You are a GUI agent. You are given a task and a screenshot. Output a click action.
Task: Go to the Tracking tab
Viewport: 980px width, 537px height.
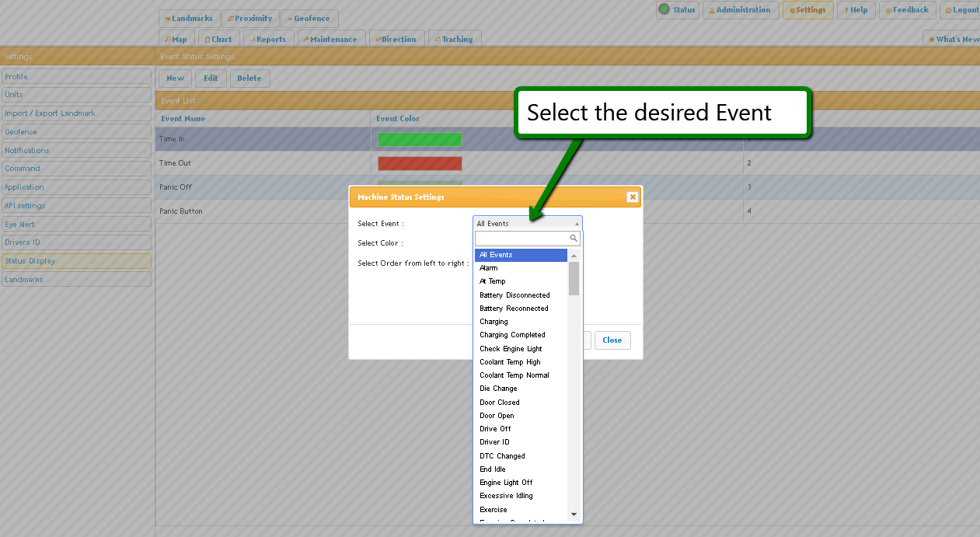(455, 40)
